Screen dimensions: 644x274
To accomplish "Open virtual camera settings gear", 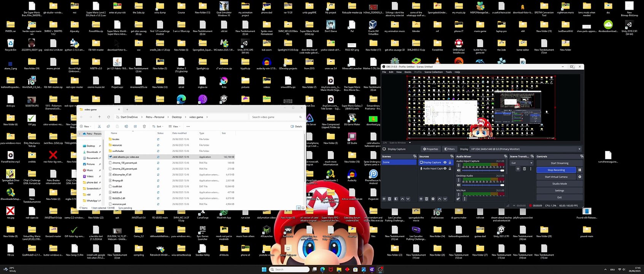I will click(580, 177).
